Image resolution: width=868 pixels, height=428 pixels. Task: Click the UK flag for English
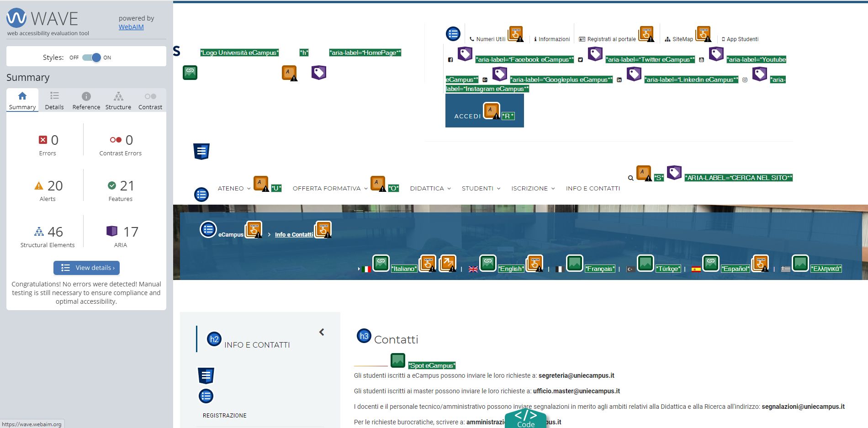tap(473, 269)
